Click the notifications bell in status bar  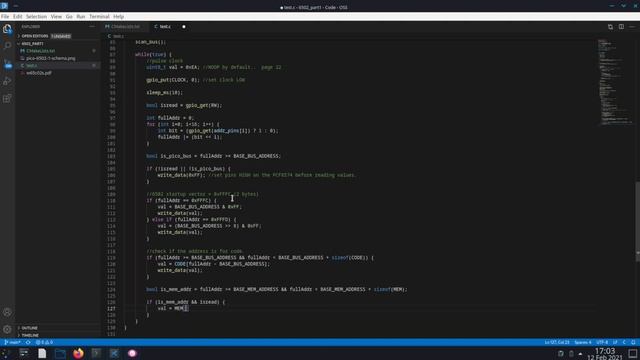point(633,342)
